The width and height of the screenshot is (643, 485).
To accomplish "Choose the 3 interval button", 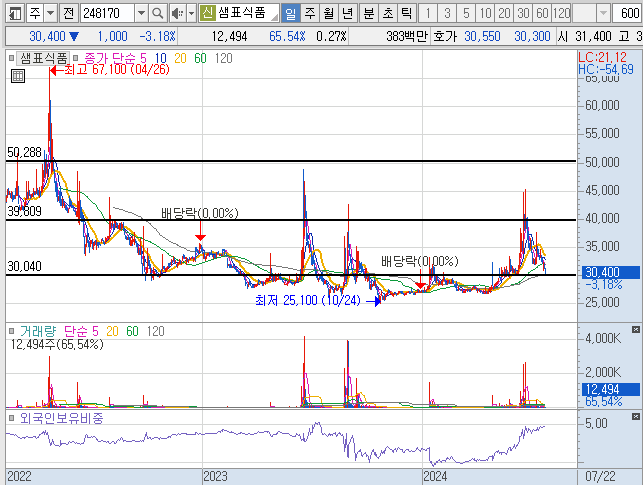I will click(447, 13).
